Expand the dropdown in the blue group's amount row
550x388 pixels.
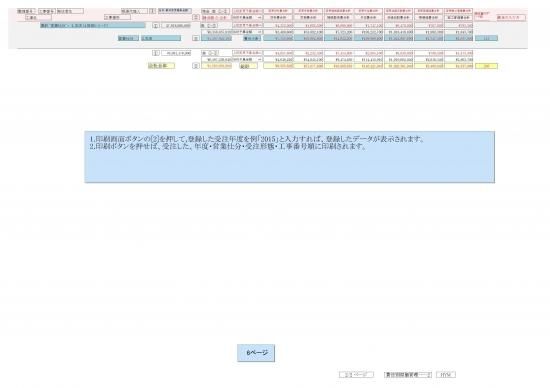point(248,32)
